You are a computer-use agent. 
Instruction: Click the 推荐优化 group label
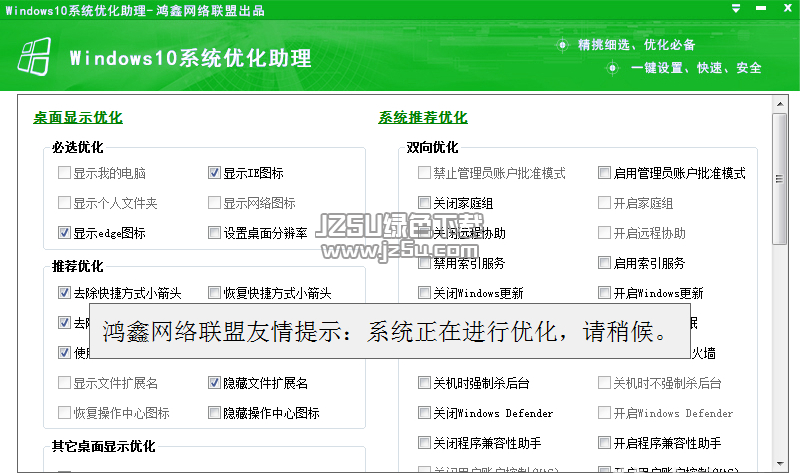point(78,266)
